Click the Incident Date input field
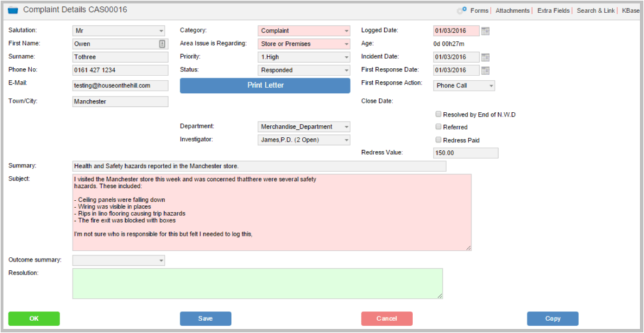The height and width of the screenshot is (333, 644). tap(457, 57)
